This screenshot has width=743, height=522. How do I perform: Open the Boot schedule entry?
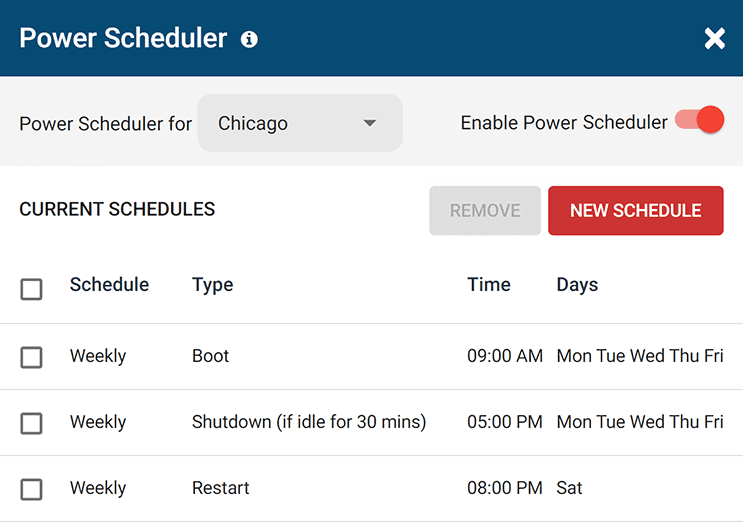tap(211, 356)
